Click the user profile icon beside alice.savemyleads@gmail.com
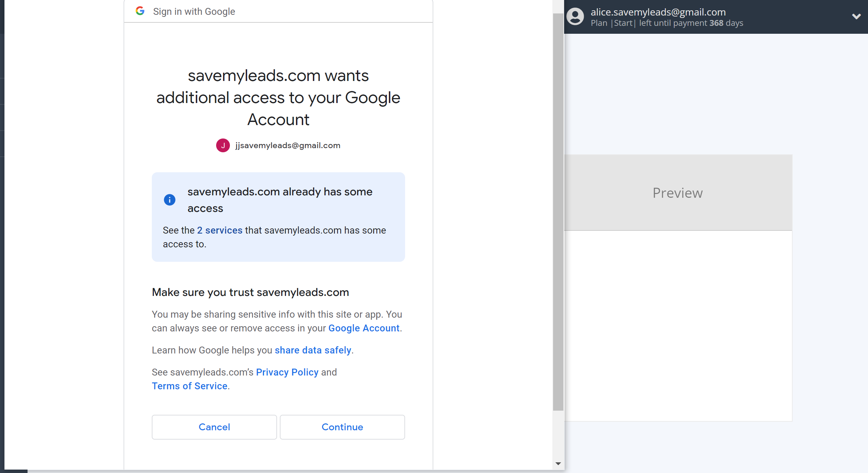Viewport: 868px width, 473px height. tap(575, 17)
